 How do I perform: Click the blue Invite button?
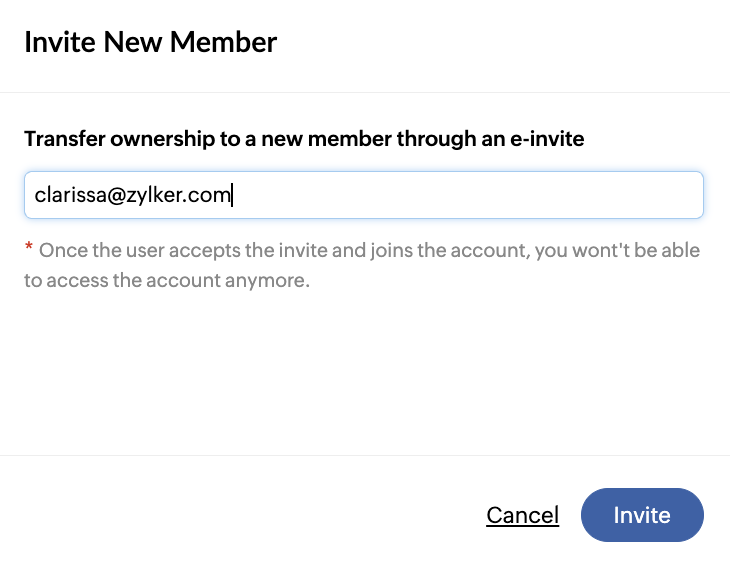(x=642, y=515)
